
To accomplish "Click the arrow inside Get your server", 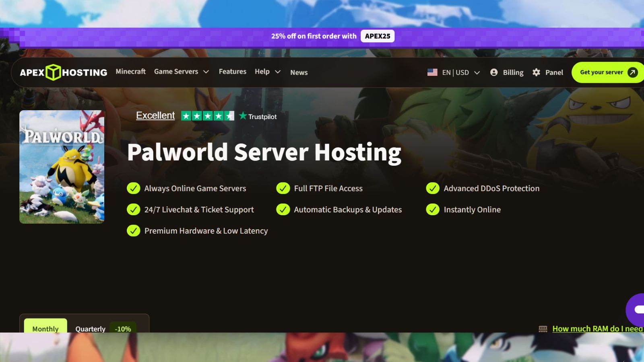I will click(x=633, y=72).
